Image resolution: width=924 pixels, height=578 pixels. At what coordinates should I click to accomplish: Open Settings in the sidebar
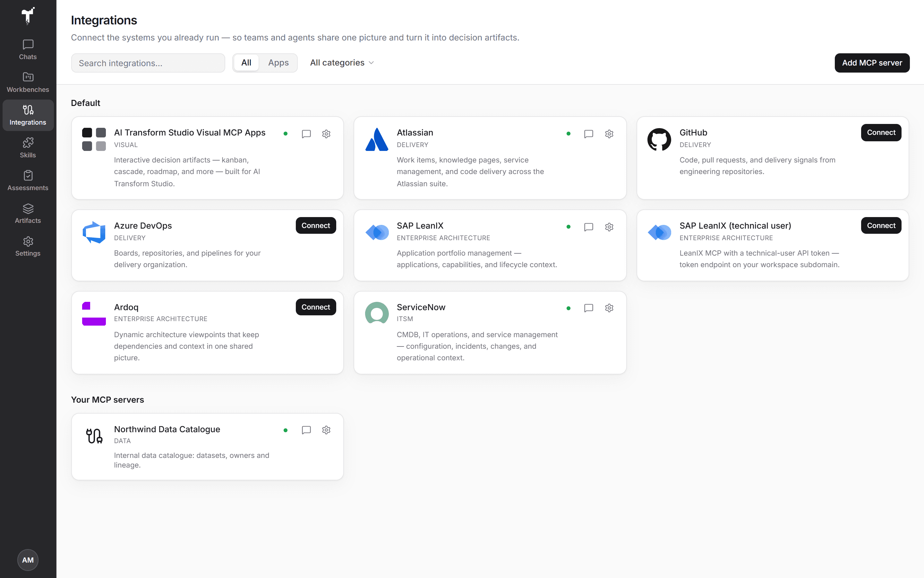tap(28, 247)
